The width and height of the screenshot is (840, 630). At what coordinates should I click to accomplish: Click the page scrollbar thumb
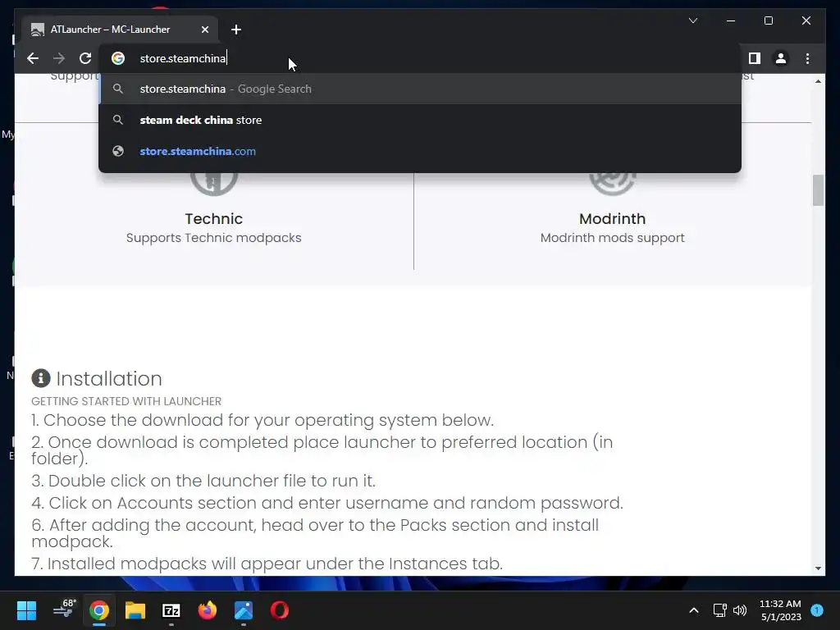pos(818,190)
